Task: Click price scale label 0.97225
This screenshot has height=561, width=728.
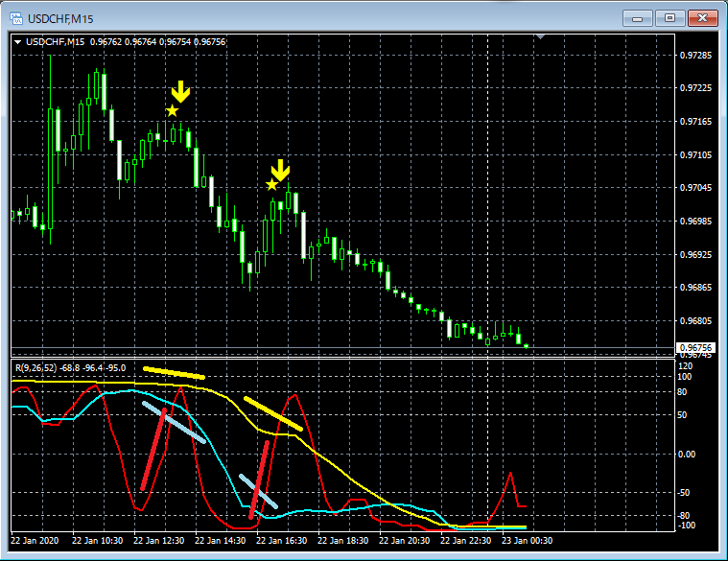Action: coord(695,87)
